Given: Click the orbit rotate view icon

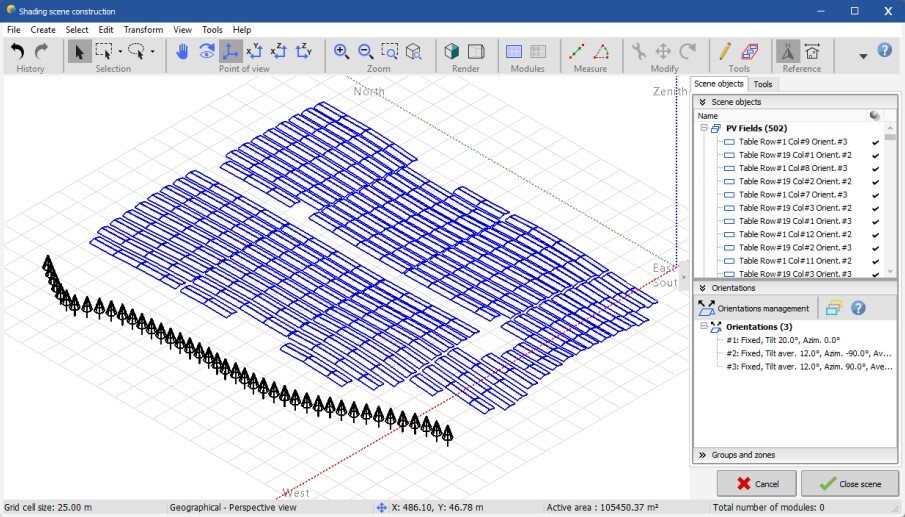Looking at the screenshot, I should [x=206, y=52].
